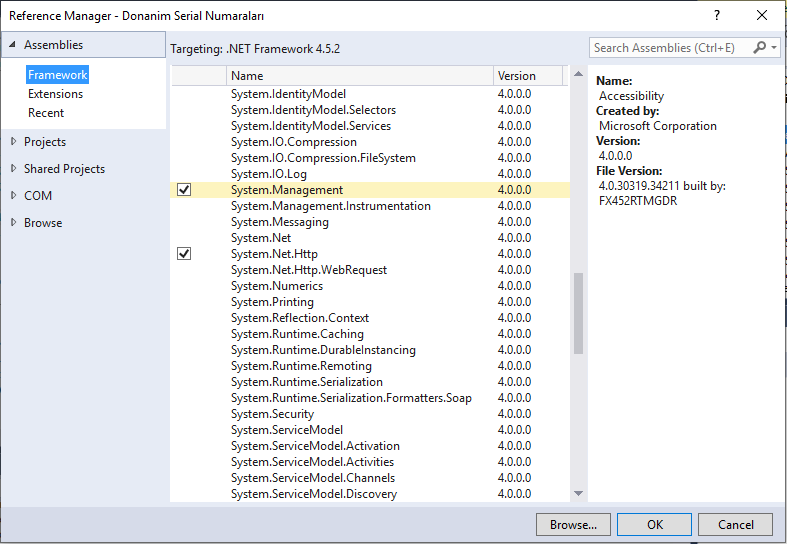787x544 pixels.
Task: Click the list scrollbar thumb
Action: coord(578,313)
